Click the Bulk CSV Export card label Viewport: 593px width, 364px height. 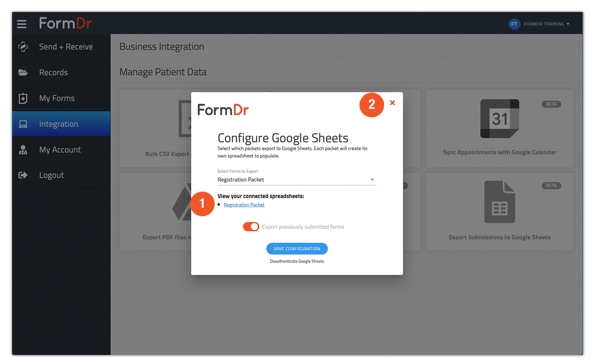pyautogui.click(x=168, y=154)
